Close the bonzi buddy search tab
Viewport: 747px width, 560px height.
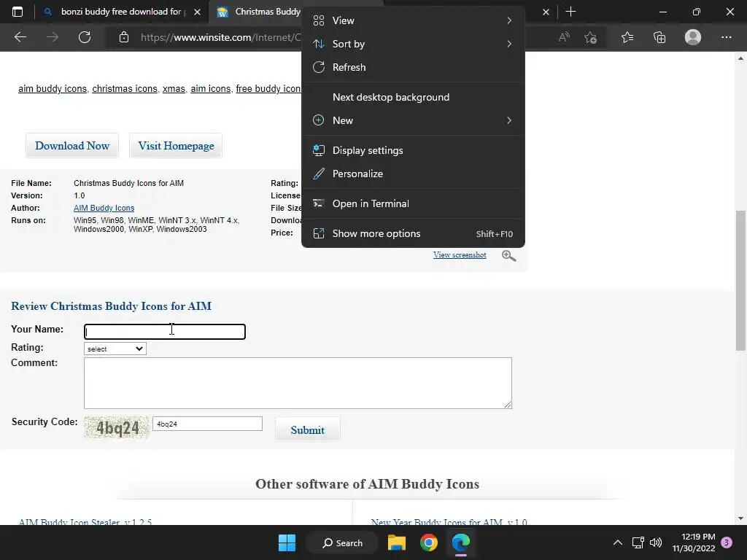(x=197, y=12)
